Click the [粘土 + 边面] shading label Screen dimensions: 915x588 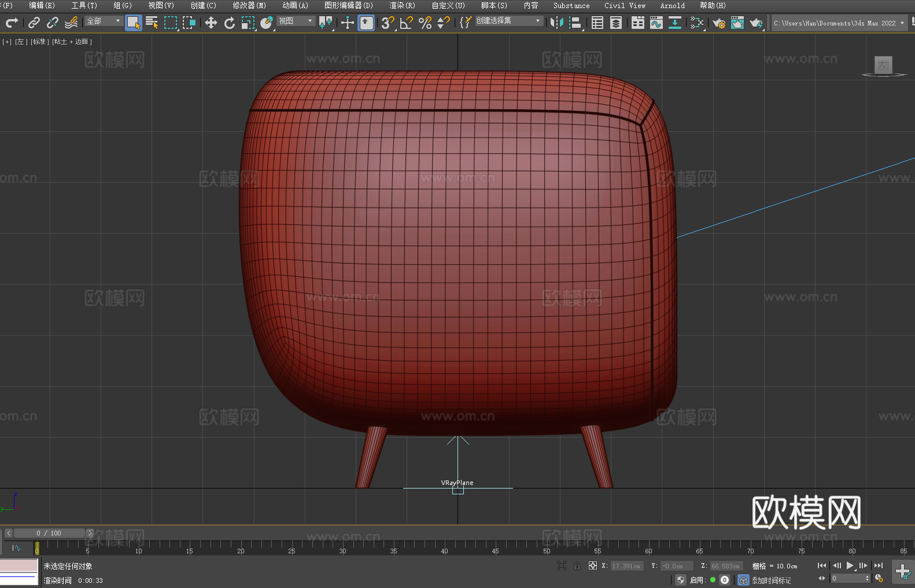click(72, 42)
